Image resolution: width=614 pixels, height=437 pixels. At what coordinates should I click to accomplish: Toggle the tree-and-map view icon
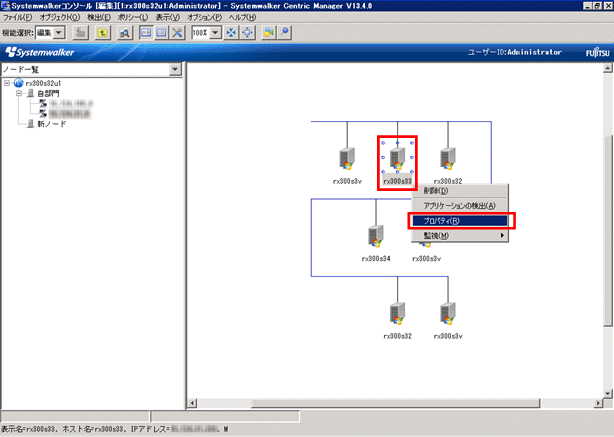[146, 33]
